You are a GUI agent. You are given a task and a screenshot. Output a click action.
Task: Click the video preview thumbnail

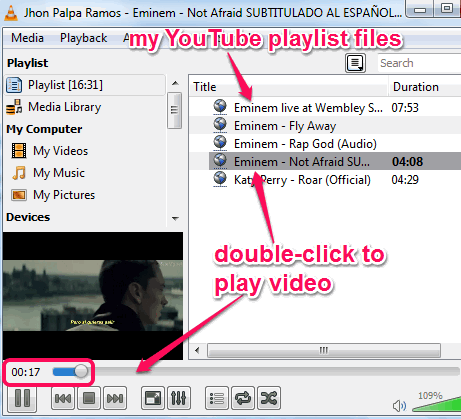93,296
